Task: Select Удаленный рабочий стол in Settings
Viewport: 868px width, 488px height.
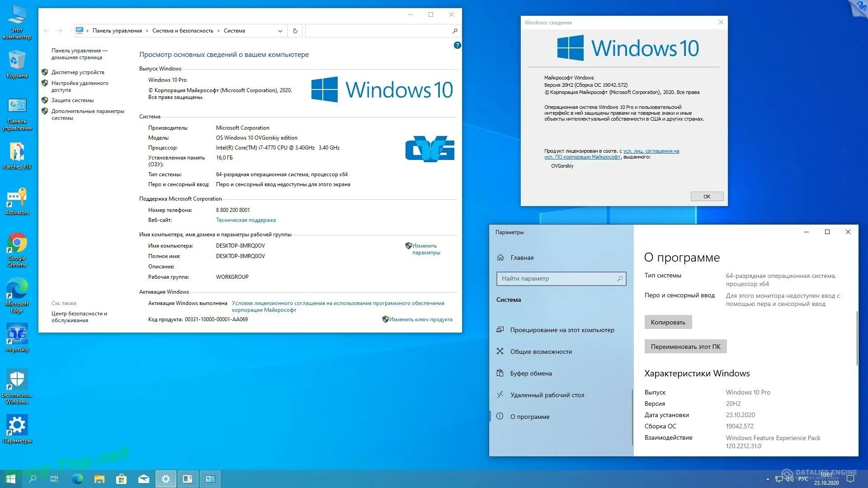Action: [x=547, y=395]
